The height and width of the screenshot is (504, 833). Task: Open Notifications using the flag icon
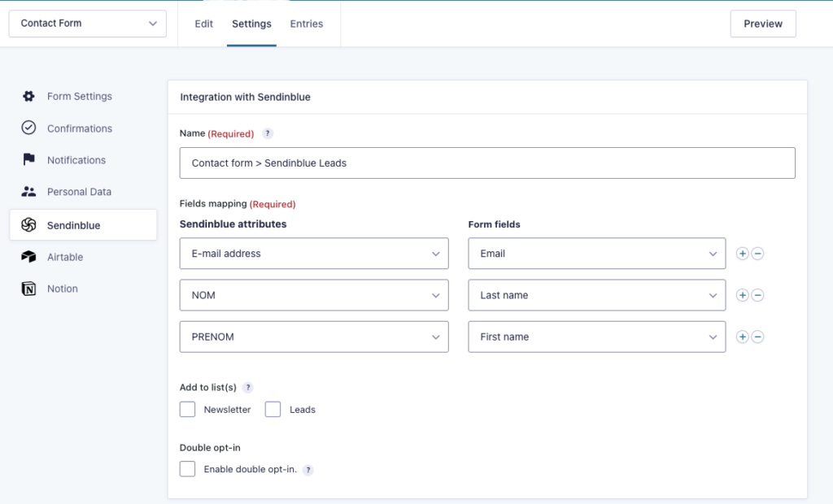28,159
